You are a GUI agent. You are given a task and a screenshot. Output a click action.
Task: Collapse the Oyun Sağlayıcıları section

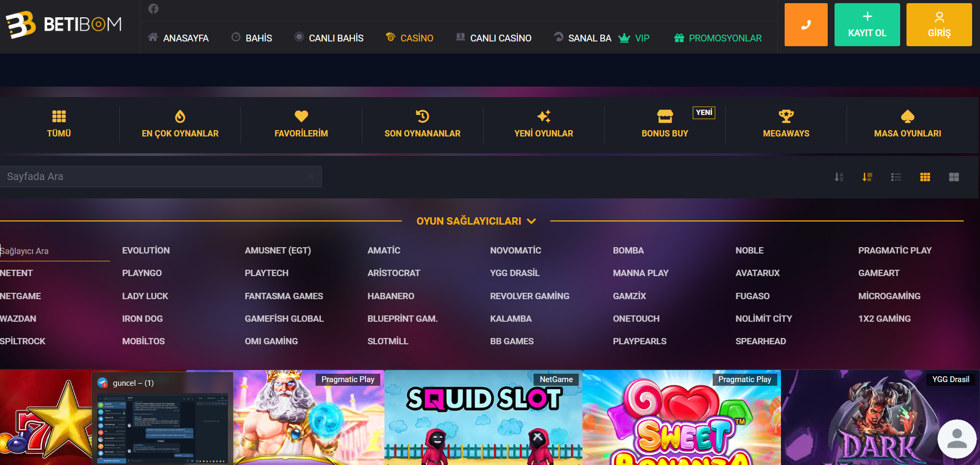coord(476,221)
